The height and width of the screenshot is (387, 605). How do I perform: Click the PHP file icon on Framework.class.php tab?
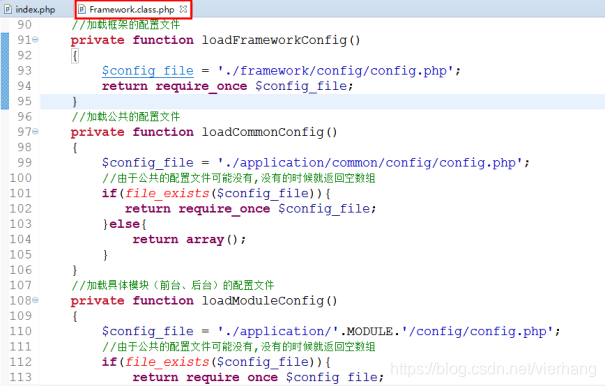(82, 9)
